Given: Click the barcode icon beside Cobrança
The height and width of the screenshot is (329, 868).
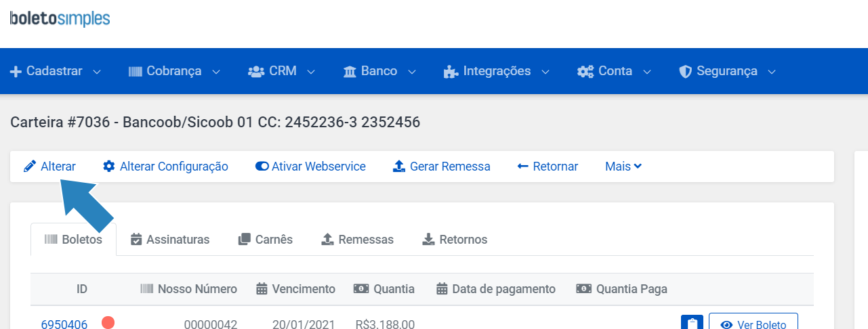Looking at the screenshot, I should [136, 71].
